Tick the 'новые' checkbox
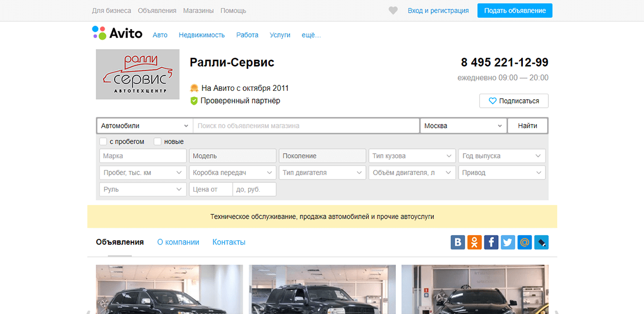This screenshot has height=314, width=644. pos(157,142)
